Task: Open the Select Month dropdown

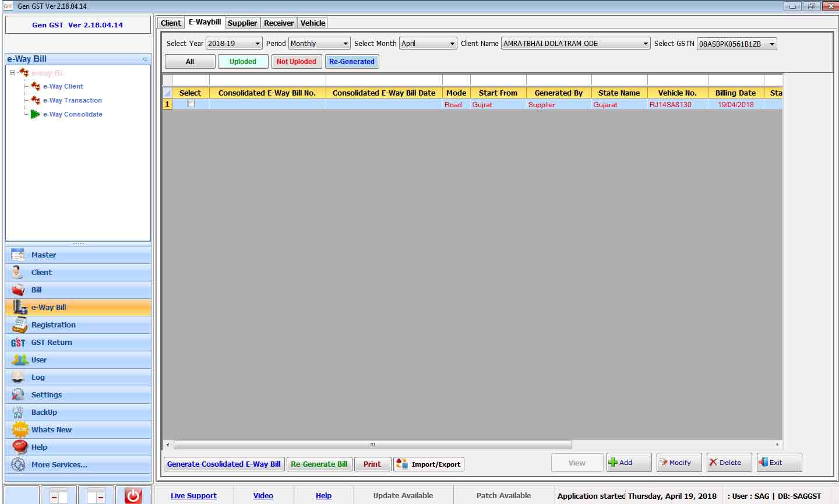Action: [452, 44]
